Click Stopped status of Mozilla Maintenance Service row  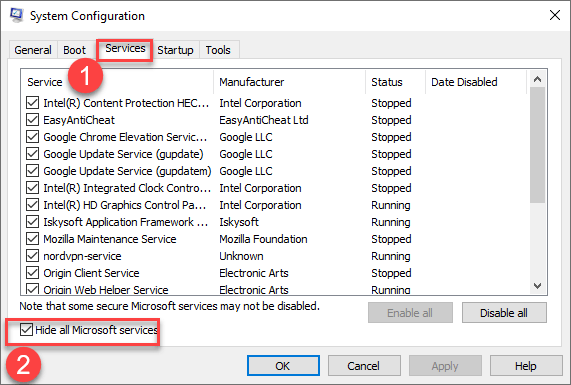[391, 239]
